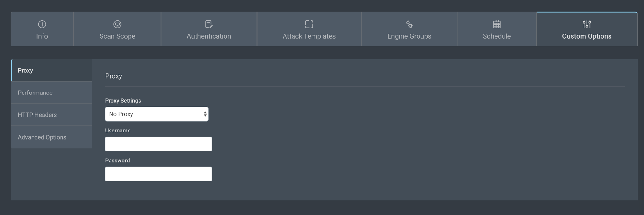Viewport: 644px width, 215px height.
Task: Focus the Username input field
Action: (x=158, y=144)
